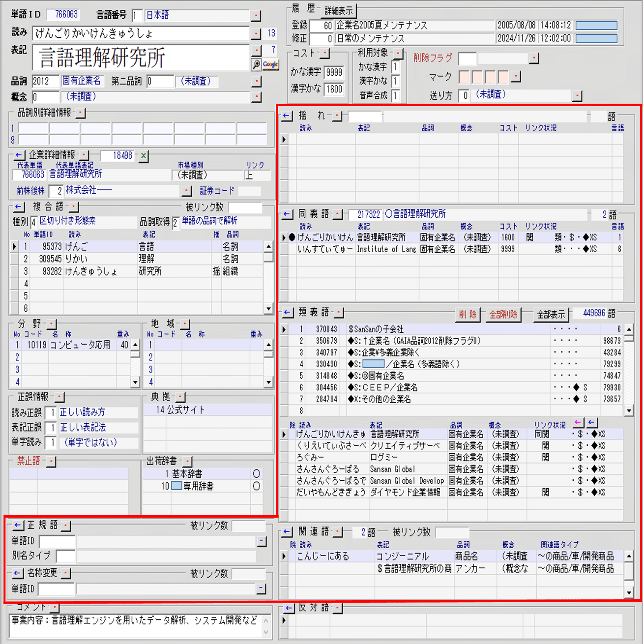Click the small dot button beside 正誤情報
Viewport: 644px width, 644px height.
(x=59, y=396)
